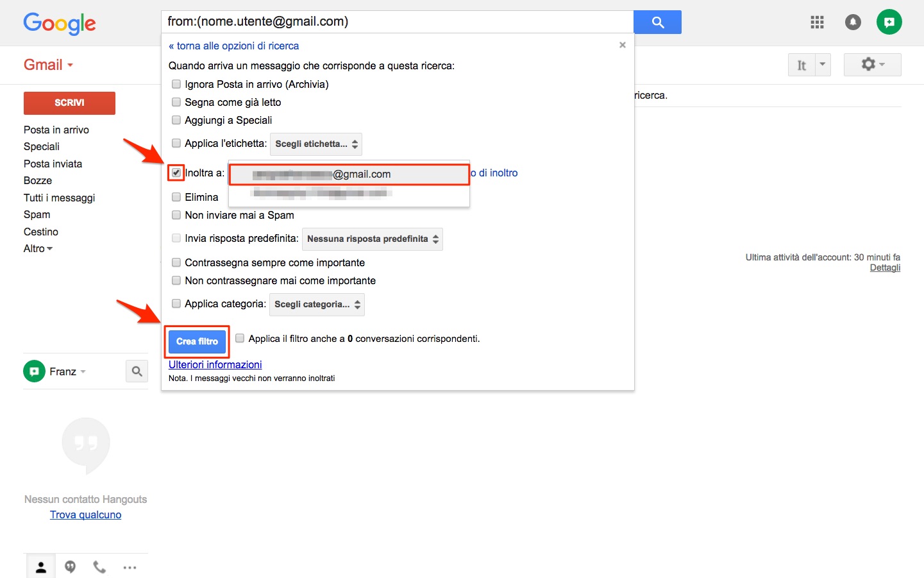Click the input language 'It' button
The height and width of the screenshot is (578, 924).
click(x=802, y=65)
